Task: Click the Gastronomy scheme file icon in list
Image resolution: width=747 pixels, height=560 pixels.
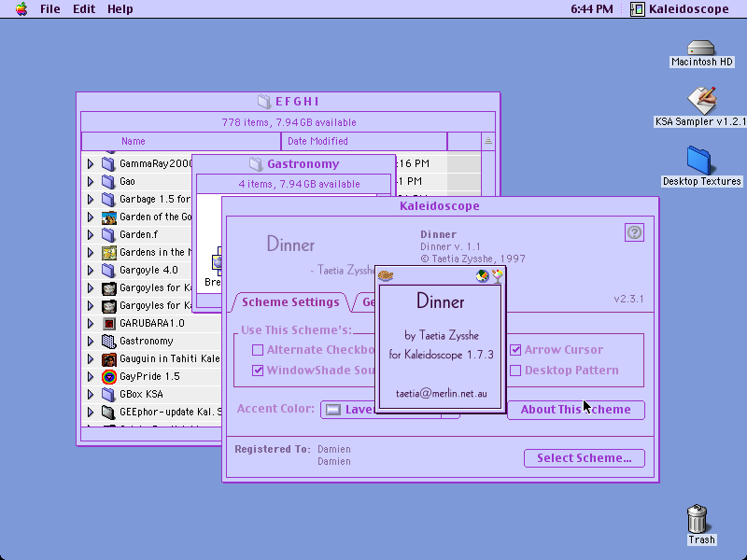Action: 109,341
